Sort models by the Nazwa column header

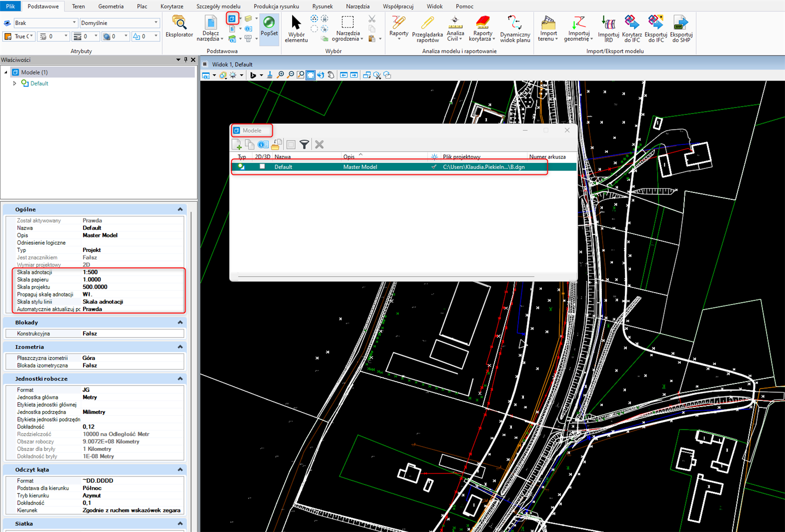pos(283,156)
